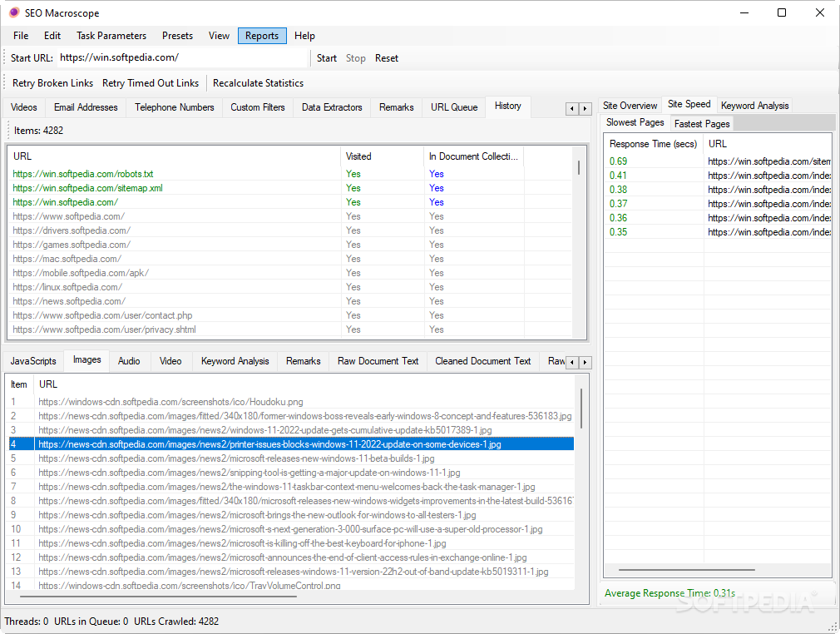Switch to the Raw Document Text tab

(x=378, y=361)
